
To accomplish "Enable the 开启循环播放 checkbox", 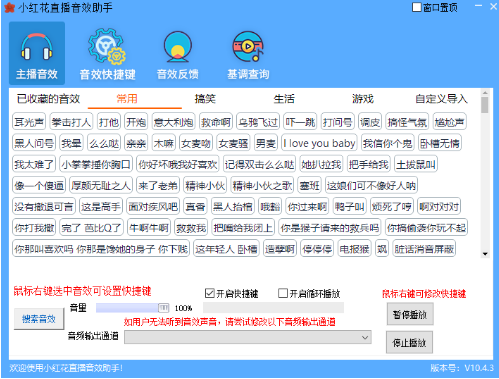I will point(283,293).
